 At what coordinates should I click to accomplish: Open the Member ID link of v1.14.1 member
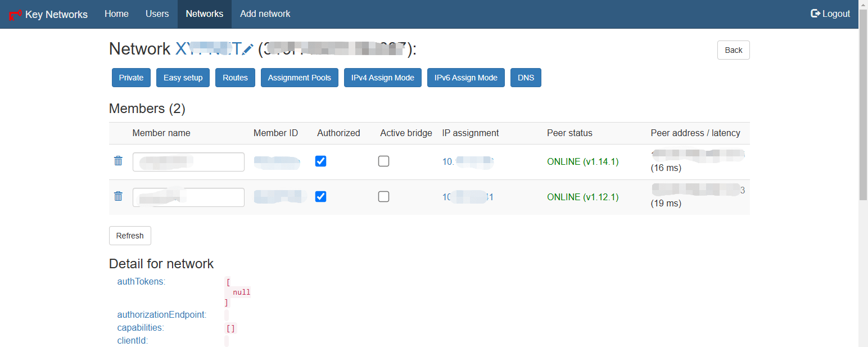click(x=277, y=162)
